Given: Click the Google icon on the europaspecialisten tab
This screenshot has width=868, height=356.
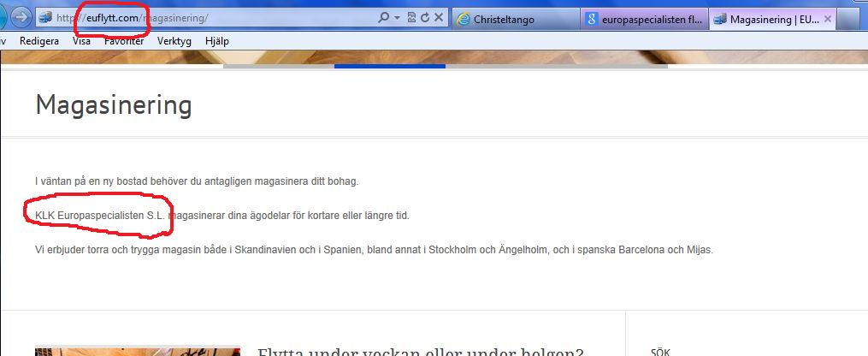Looking at the screenshot, I should click(x=591, y=20).
